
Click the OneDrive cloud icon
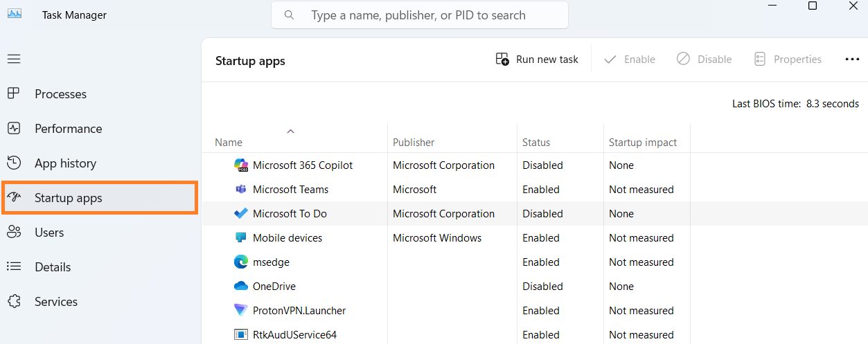241,287
